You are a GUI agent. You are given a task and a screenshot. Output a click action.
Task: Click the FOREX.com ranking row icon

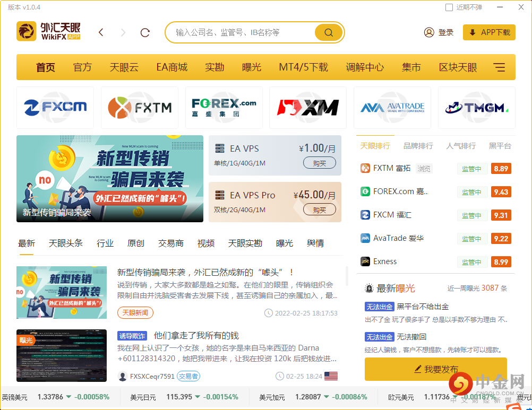click(365, 191)
